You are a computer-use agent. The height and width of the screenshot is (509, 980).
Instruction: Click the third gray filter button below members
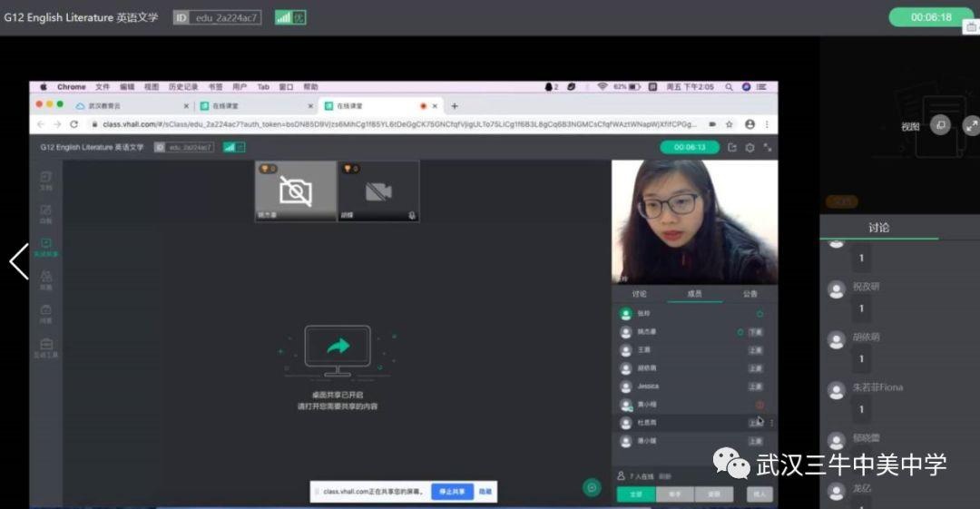coord(714,494)
